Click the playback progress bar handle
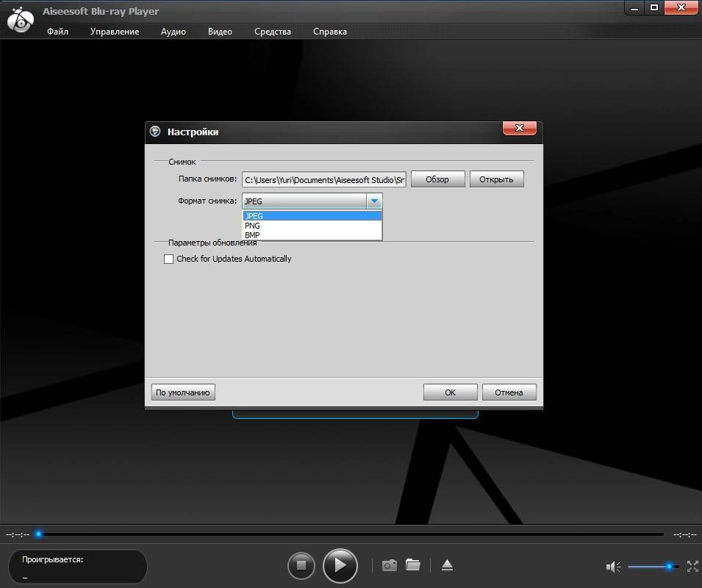The image size is (702, 588). 39,534
